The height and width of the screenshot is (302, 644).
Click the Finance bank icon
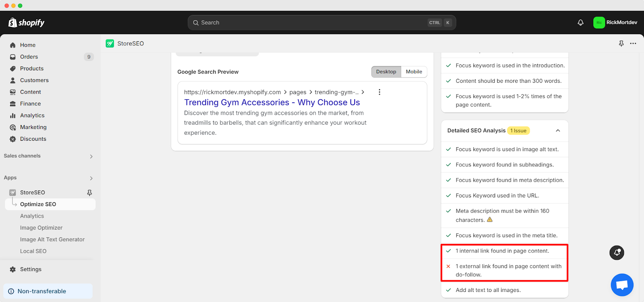click(13, 103)
